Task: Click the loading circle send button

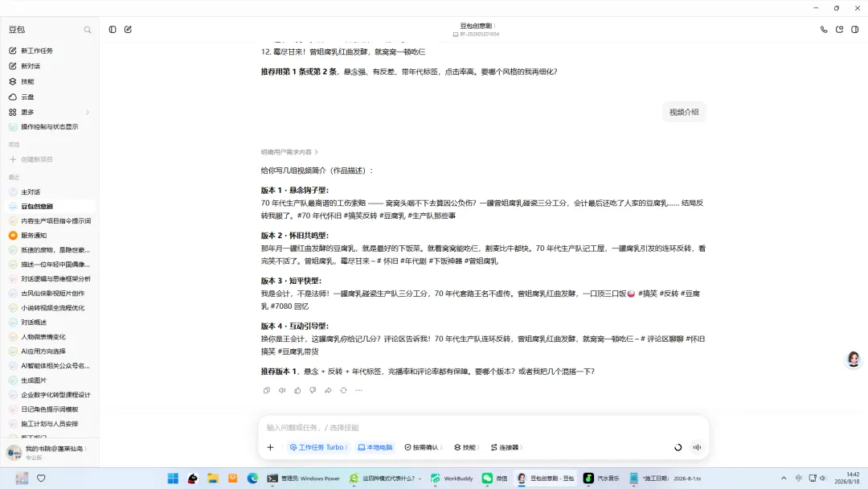Action: (x=678, y=447)
